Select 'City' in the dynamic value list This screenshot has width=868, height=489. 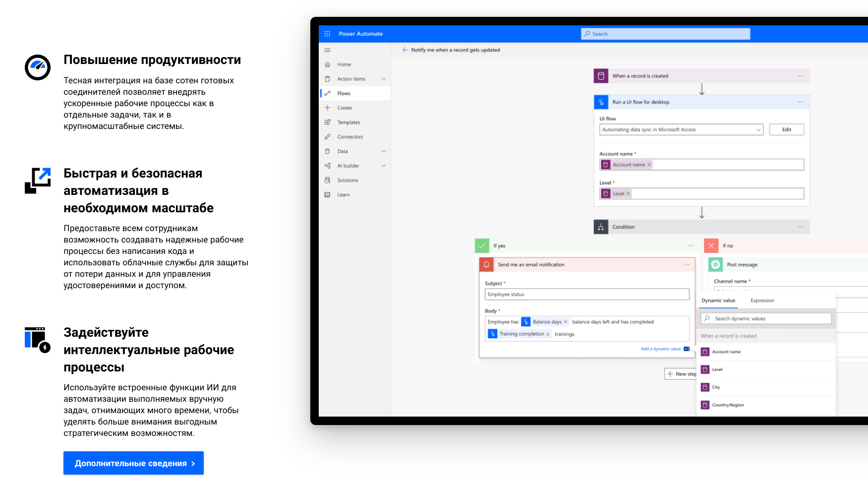click(766, 387)
